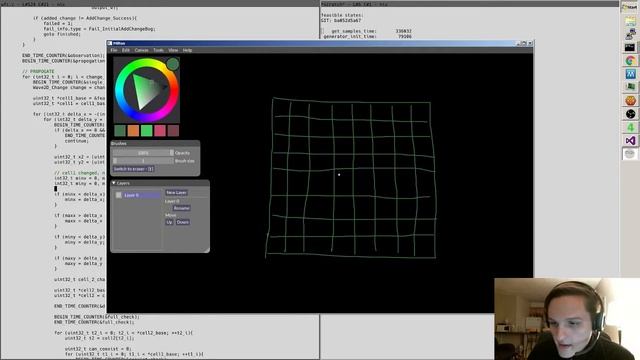Click the Brushes panel header
Screen dimensions: 640x360
(155, 143)
